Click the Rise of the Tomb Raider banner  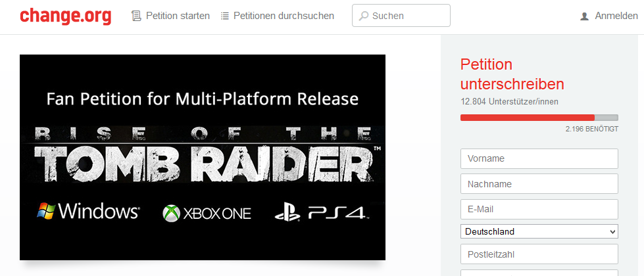pos(203,154)
